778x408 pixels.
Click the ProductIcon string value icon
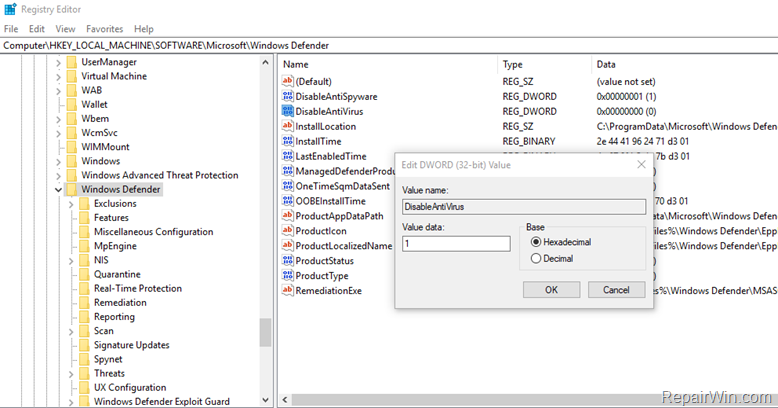pos(287,231)
